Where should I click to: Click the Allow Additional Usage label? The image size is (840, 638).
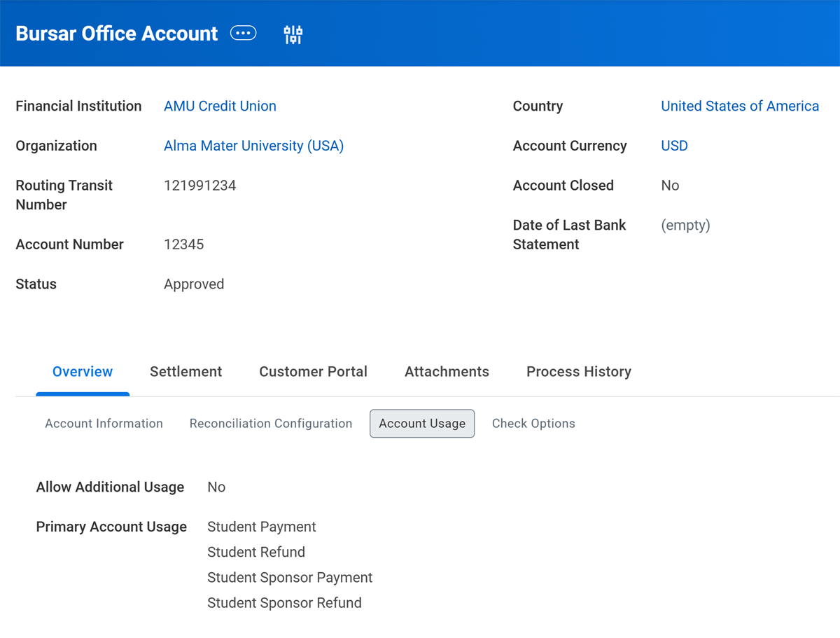click(x=110, y=487)
